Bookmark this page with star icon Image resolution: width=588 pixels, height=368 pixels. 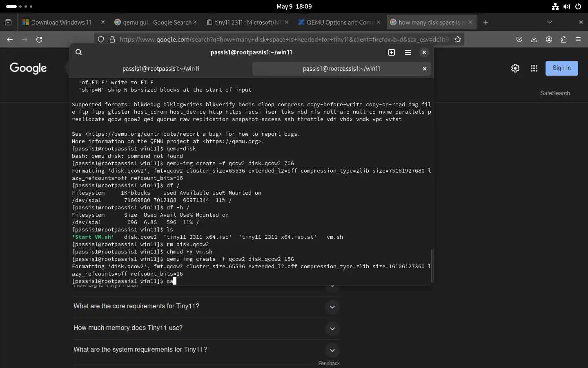click(x=458, y=39)
